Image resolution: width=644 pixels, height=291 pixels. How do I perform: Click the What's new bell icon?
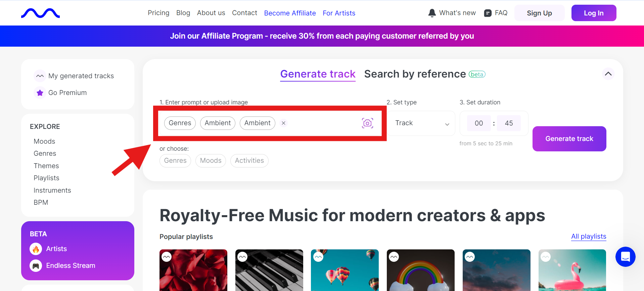point(432,13)
